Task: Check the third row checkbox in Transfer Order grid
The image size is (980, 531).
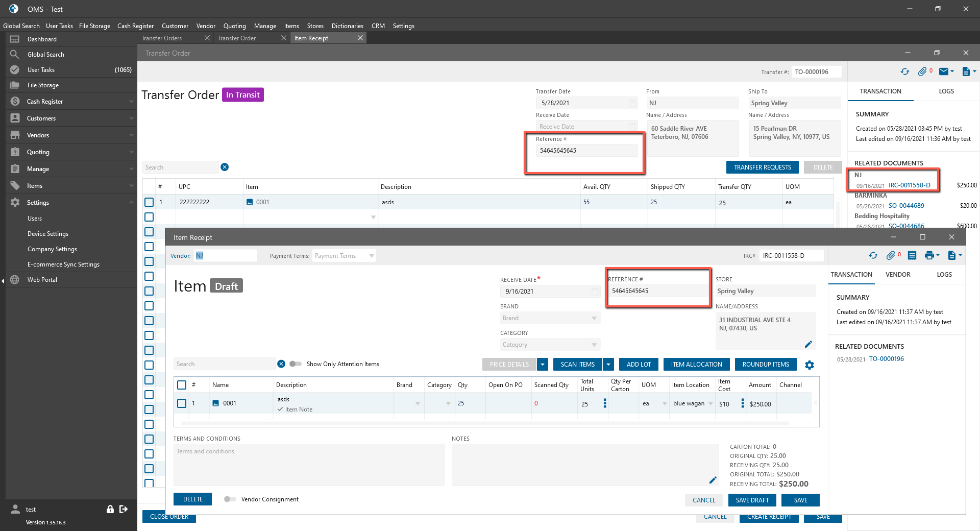Action: click(149, 232)
